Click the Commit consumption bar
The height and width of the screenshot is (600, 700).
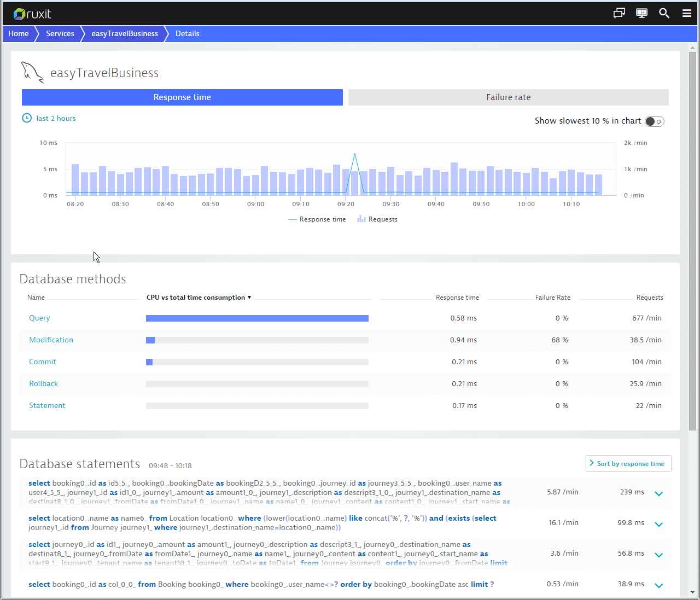(x=257, y=362)
